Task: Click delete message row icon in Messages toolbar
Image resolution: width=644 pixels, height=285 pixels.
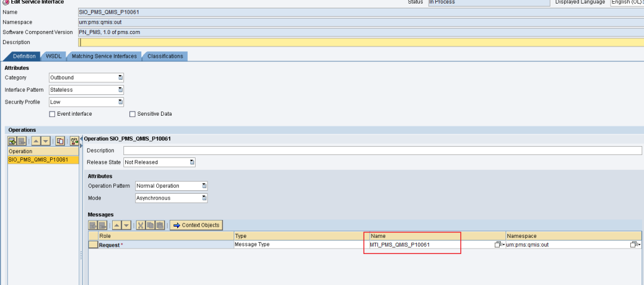Action: coord(103,225)
